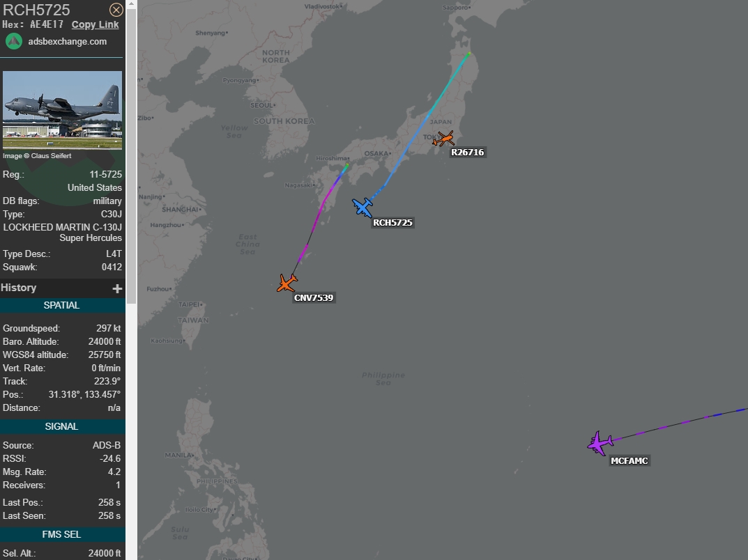Screen dimensions: 748x560
Task: Click the Source value ADS-B
Action: (107, 446)
